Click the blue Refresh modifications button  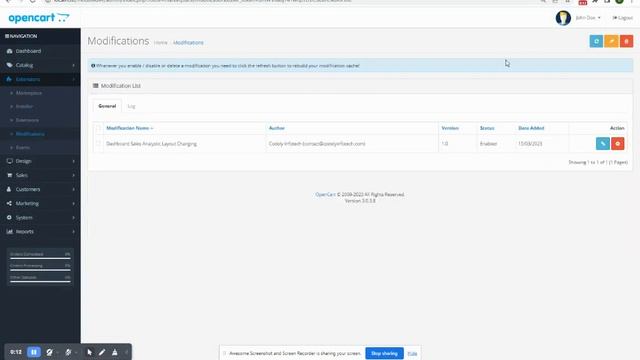point(596,41)
